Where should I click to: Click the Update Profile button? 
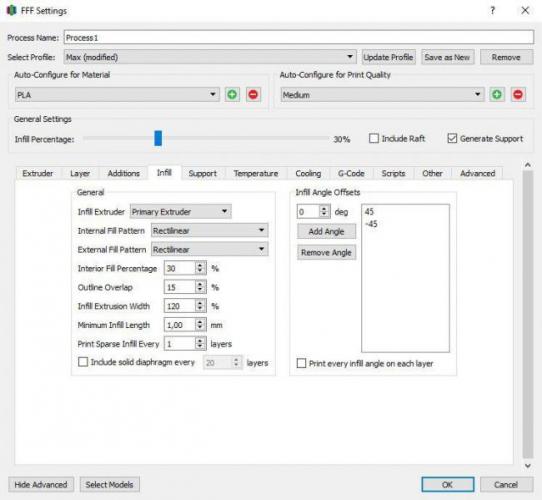(x=389, y=57)
